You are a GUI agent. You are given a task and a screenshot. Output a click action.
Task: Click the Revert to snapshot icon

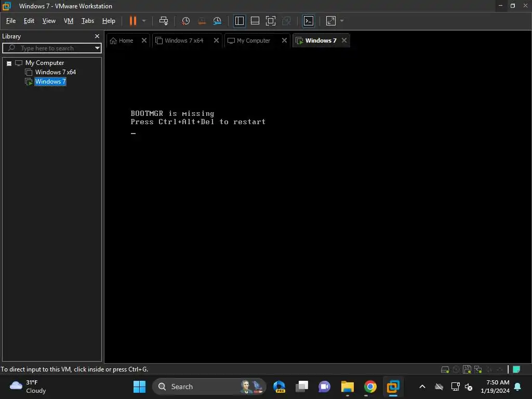tap(202, 21)
